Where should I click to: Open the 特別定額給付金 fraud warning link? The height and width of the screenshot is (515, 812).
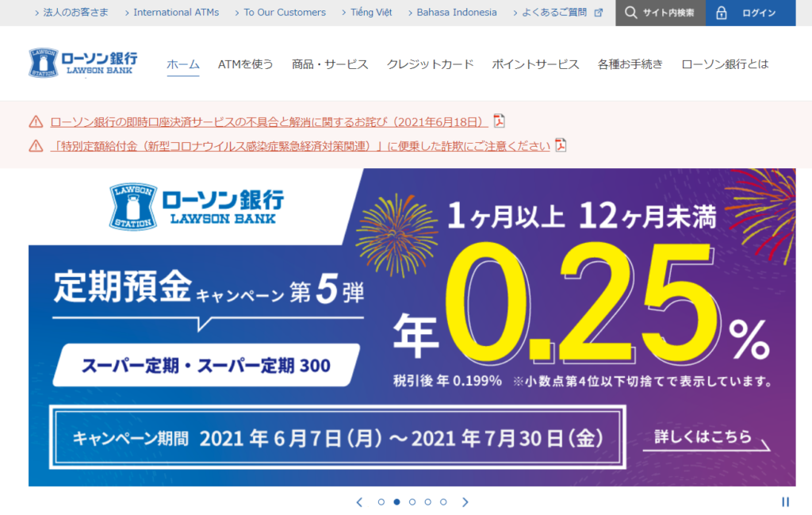300,146
